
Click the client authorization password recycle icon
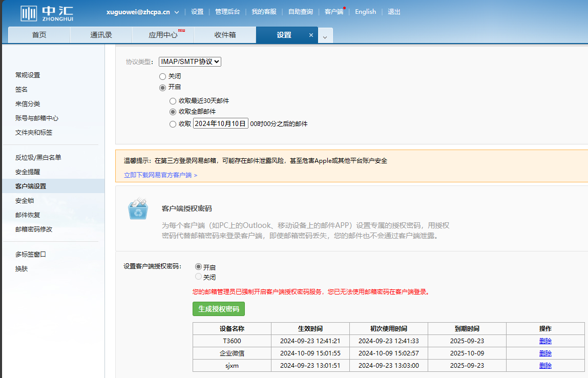(138, 209)
